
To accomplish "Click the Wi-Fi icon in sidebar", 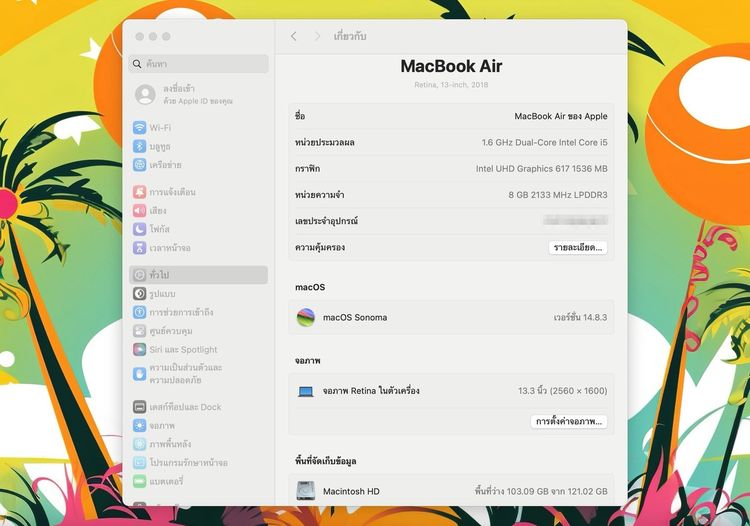I will pyautogui.click(x=139, y=127).
